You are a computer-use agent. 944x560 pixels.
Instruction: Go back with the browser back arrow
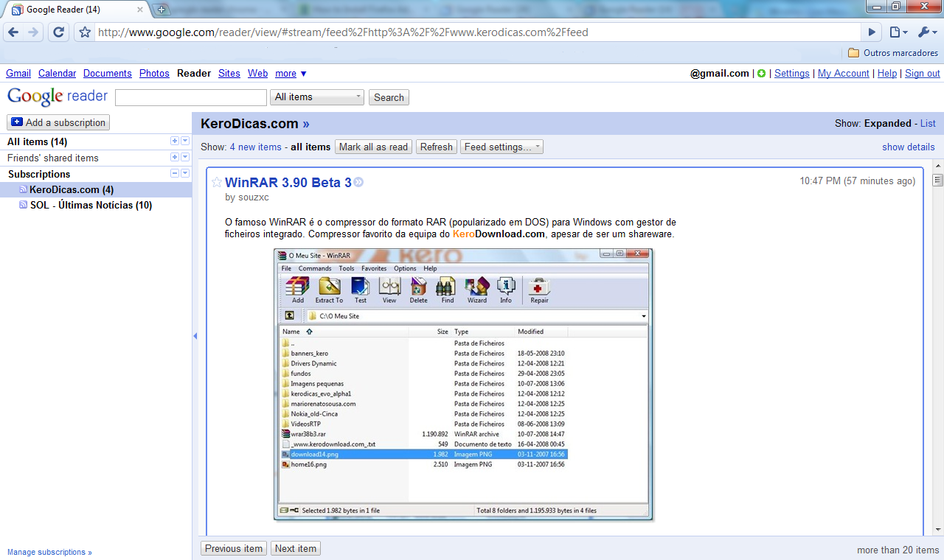[13, 32]
